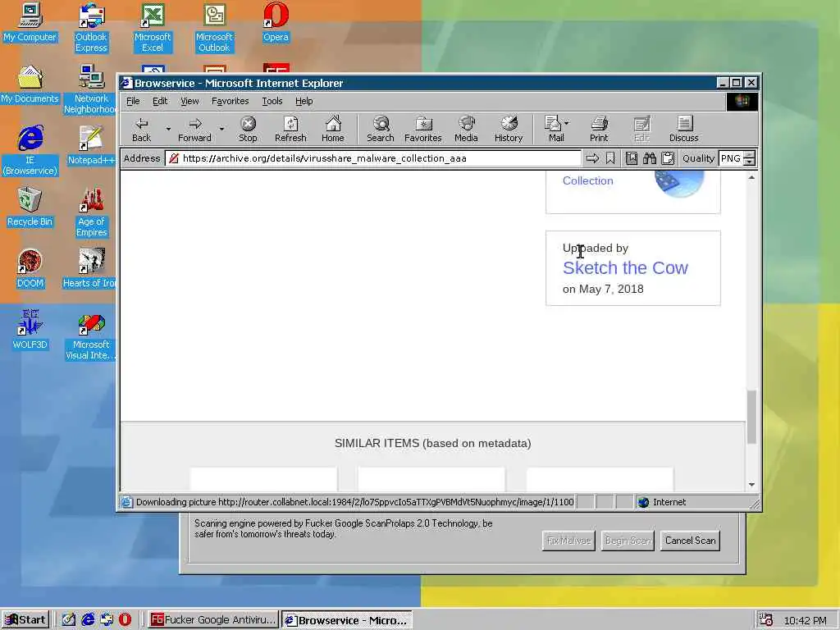Switch to Fucker Google Antivirus taskbar button
This screenshot has height=630, width=840.
(213, 620)
